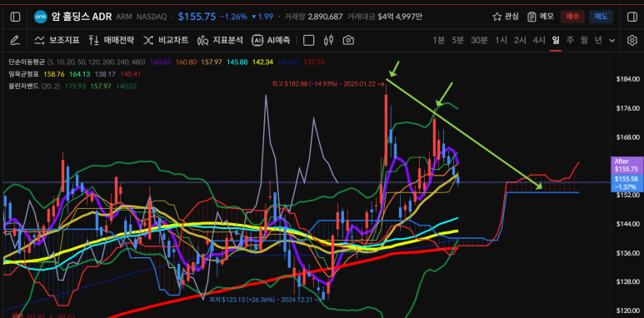Click 거래대금 $4억 4,997만 text

pyautogui.click(x=384, y=17)
